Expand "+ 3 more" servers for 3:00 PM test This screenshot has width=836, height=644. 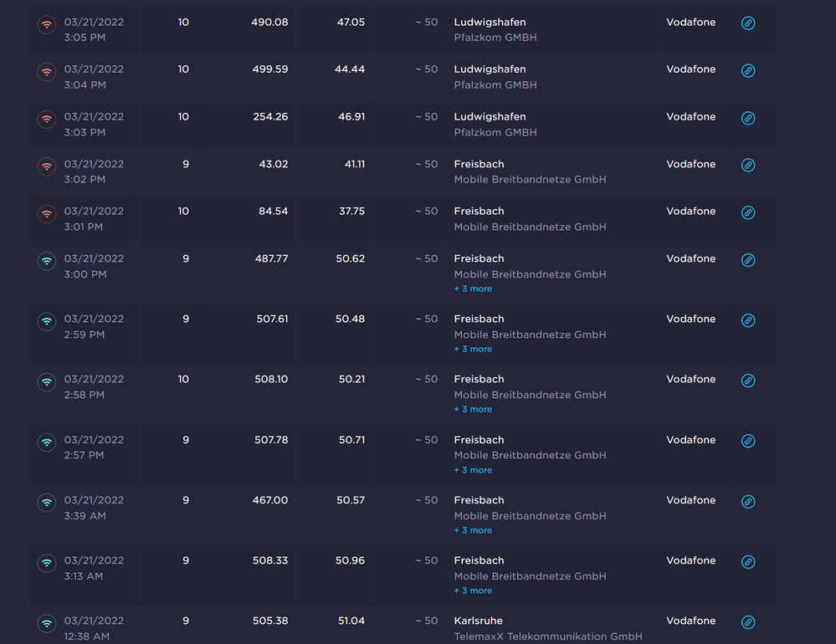(473, 289)
